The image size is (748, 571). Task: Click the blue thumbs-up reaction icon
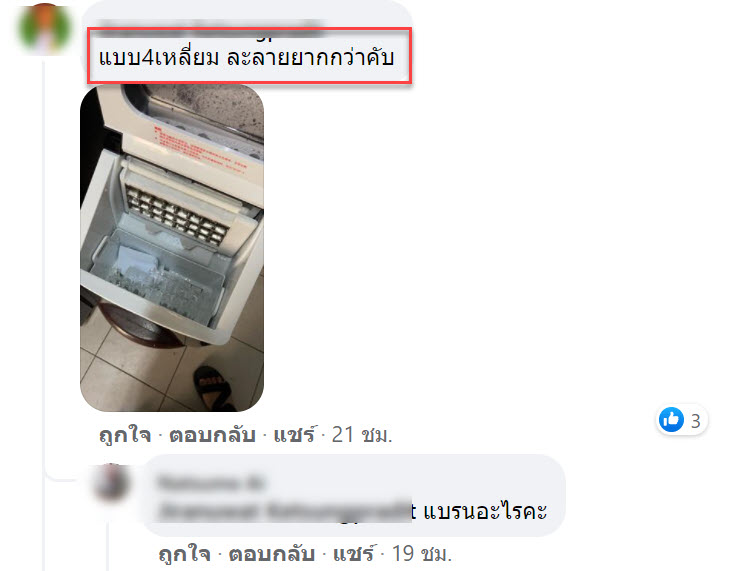tap(671, 420)
